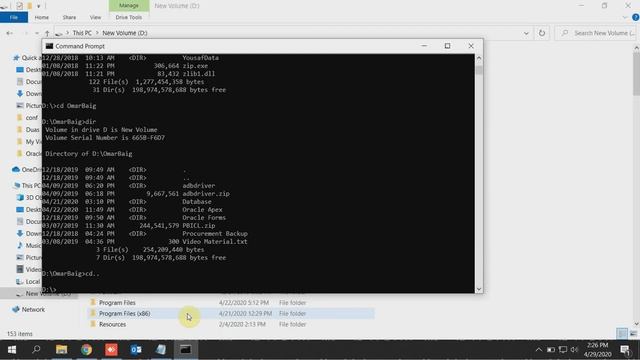Select the Resources folder row
Viewport: 640px width, 360px height.
(x=231, y=324)
